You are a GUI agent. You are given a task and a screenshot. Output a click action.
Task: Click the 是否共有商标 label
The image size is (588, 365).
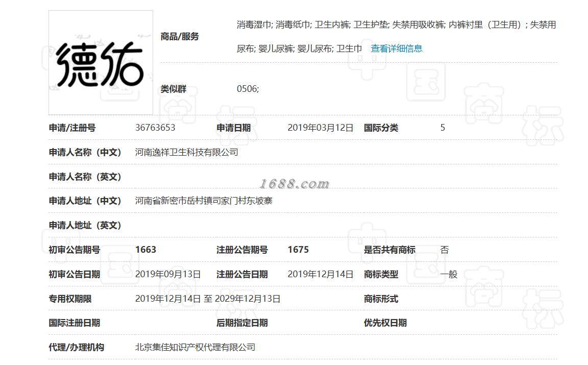click(x=389, y=250)
